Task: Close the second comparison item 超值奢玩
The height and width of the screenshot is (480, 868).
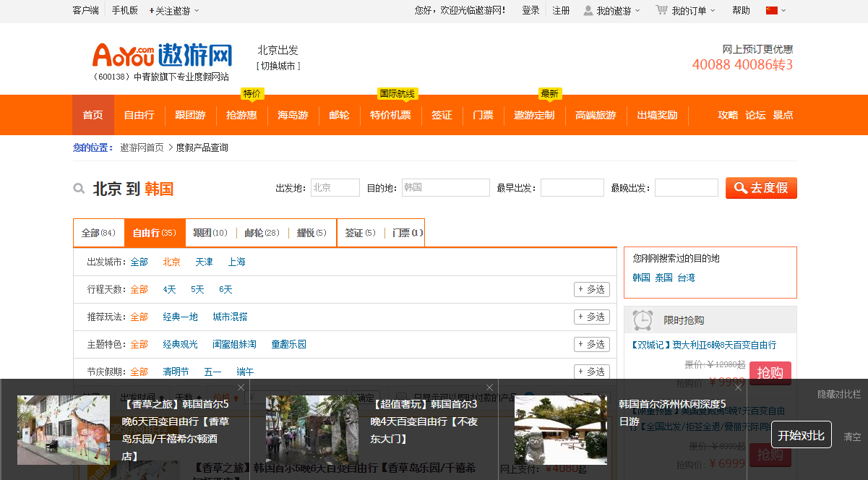Action: point(490,387)
